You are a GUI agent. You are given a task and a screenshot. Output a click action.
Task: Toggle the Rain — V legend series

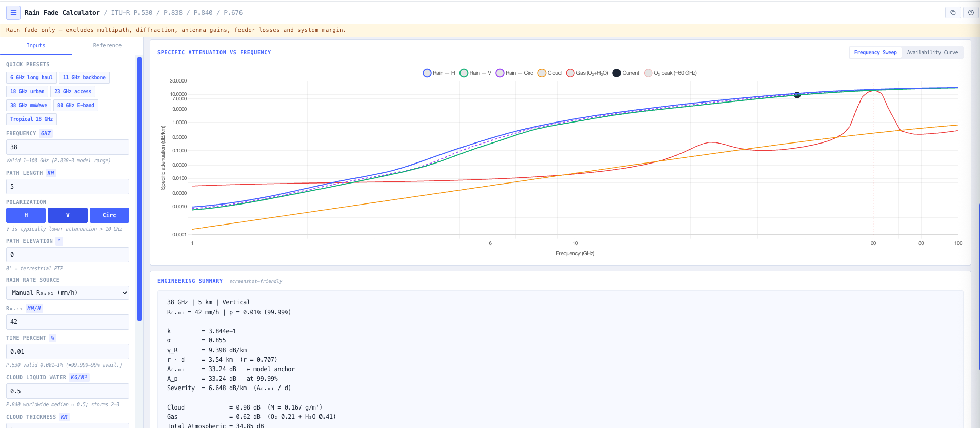pos(475,73)
